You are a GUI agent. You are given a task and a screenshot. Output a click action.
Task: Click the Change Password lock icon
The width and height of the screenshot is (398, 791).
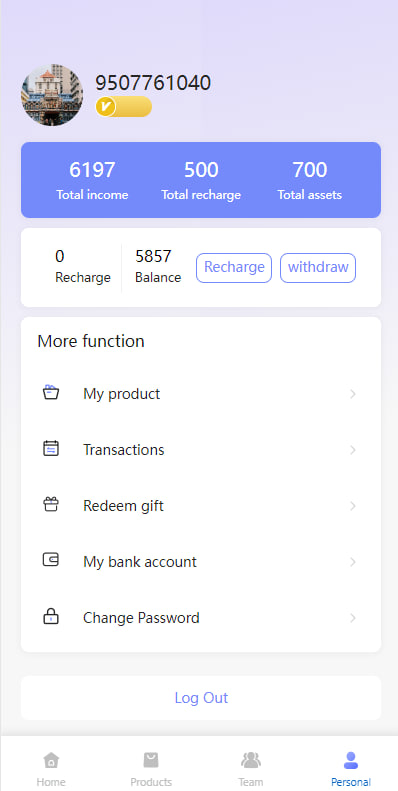coord(51,616)
